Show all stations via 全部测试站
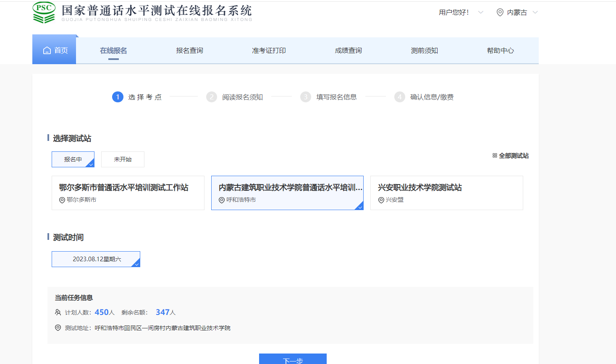The height and width of the screenshot is (364, 616). pos(514,156)
